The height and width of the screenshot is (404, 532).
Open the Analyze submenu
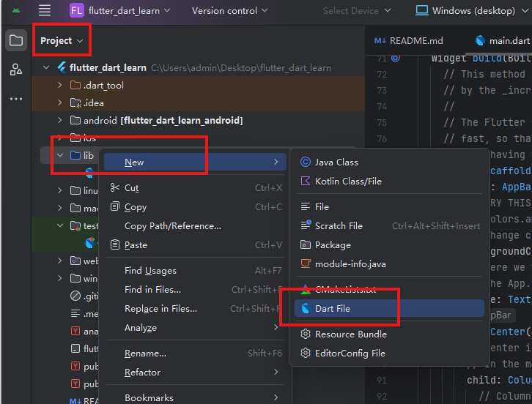195,327
